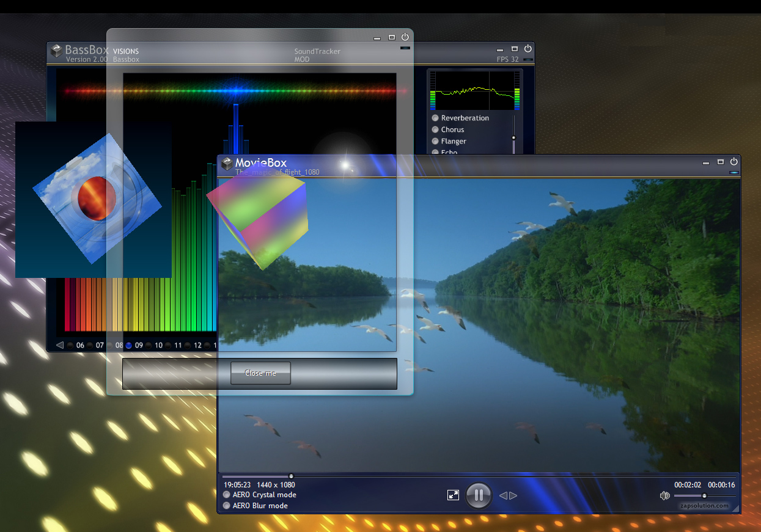Toggle Flanger effect in BassBox

(449, 141)
